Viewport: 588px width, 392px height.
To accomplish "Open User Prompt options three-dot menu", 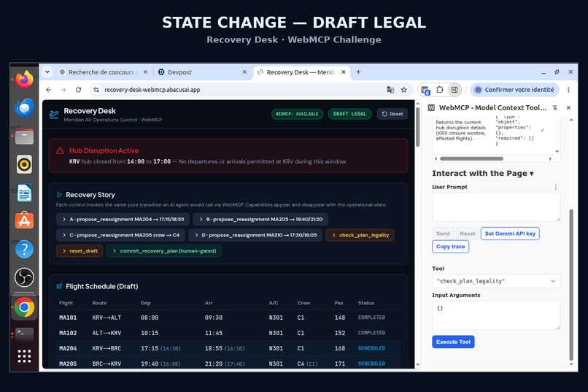I will (x=555, y=187).
